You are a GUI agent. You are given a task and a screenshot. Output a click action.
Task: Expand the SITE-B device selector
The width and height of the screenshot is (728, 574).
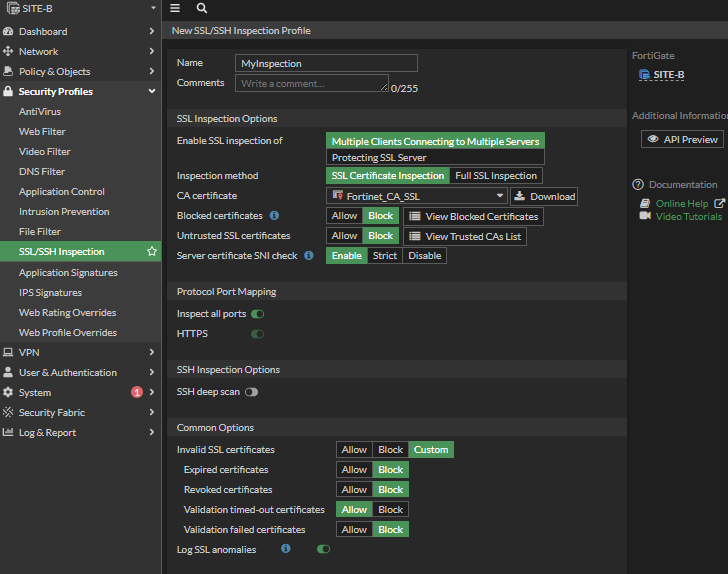click(x=80, y=8)
